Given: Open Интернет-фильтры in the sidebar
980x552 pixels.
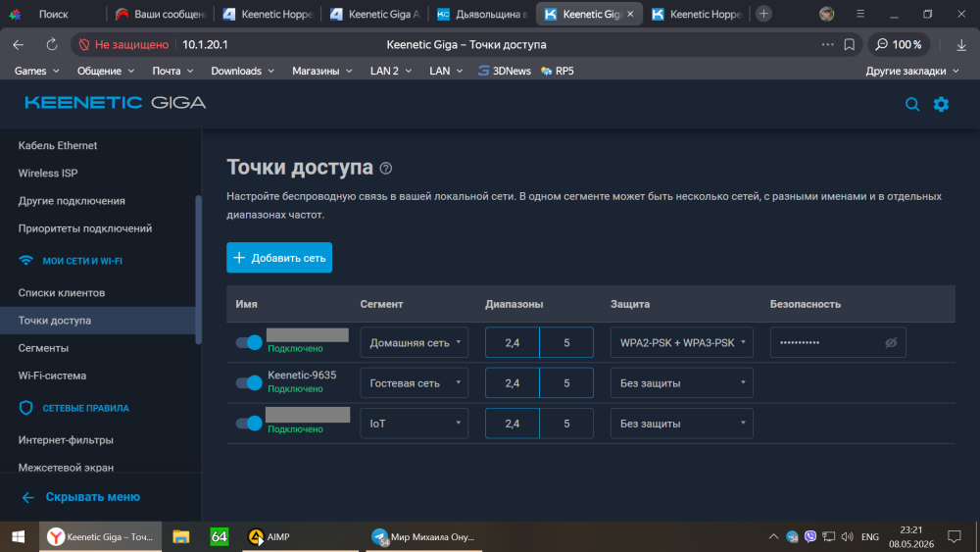Looking at the screenshot, I should 66,440.
